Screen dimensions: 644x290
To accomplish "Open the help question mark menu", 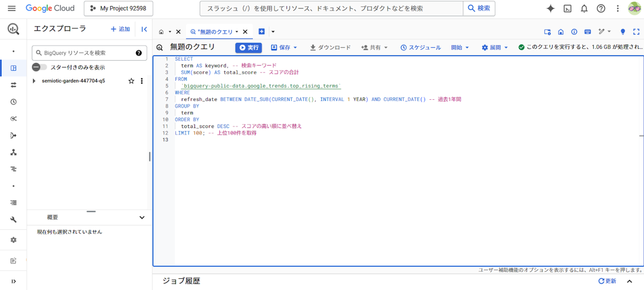I will [601, 9].
